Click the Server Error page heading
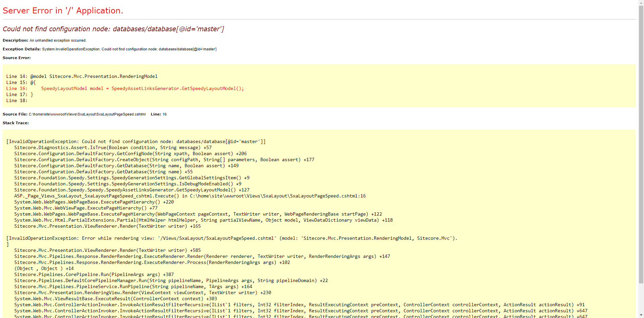The height and width of the screenshot is (318, 644). pos(62,10)
